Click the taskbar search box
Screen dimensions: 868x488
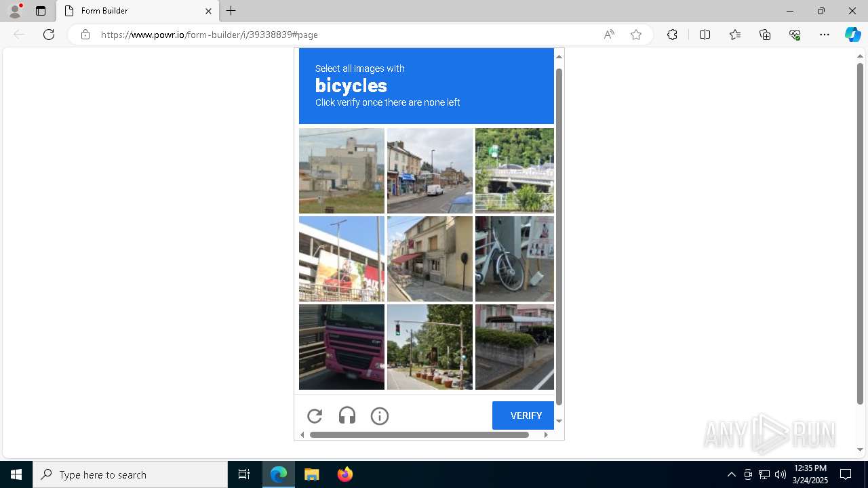click(x=130, y=474)
